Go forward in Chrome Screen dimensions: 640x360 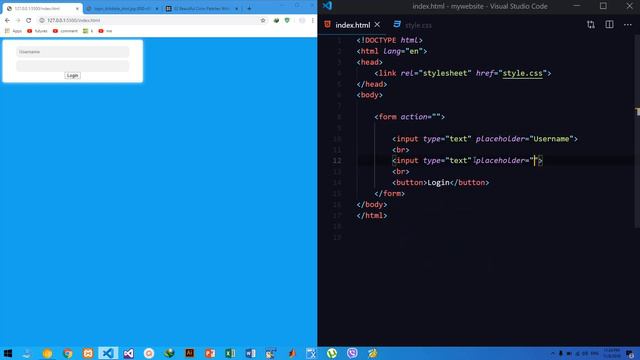(x=18, y=20)
